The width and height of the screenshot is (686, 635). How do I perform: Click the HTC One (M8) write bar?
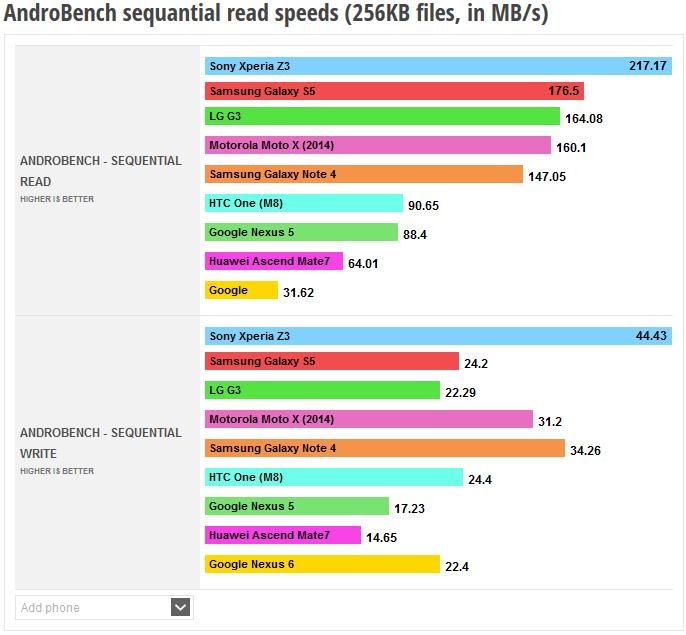point(334,477)
